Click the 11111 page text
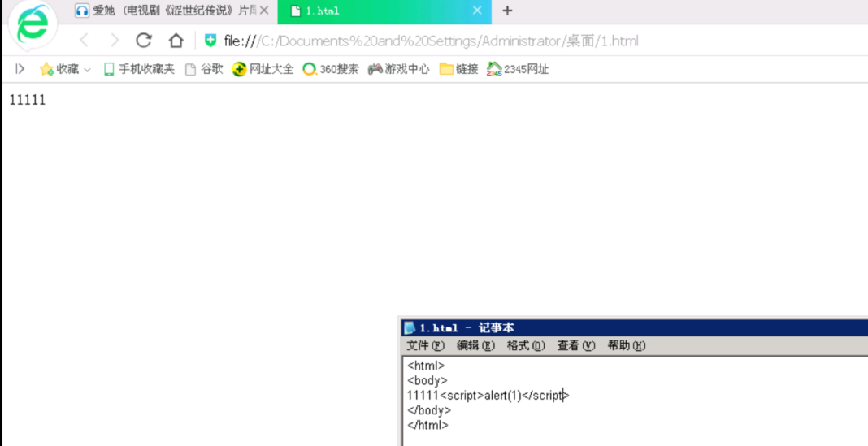Image resolution: width=868 pixels, height=446 pixels. 28,100
